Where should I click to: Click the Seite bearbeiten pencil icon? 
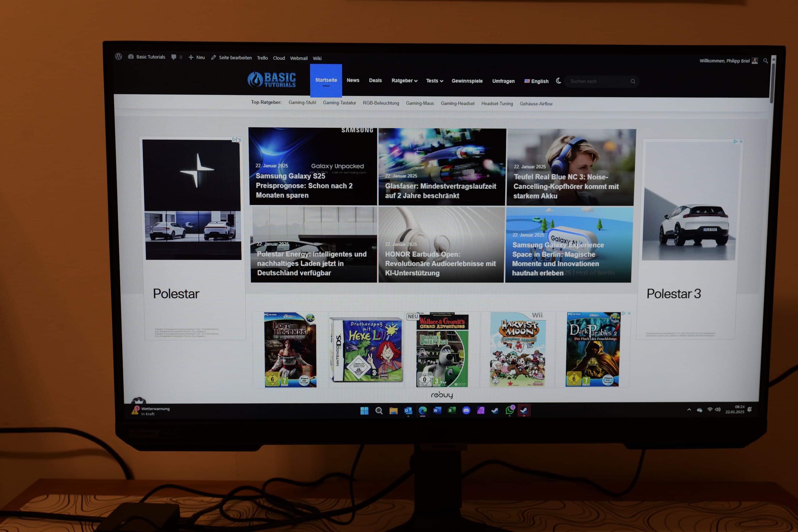pyautogui.click(x=213, y=58)
